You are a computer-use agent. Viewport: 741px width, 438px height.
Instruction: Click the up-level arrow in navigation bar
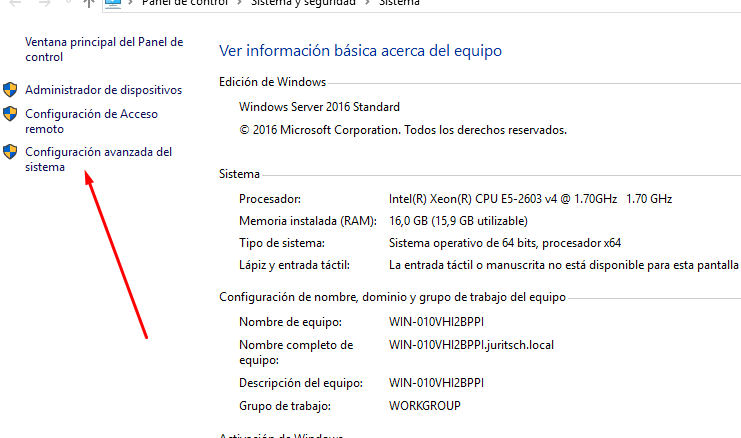(89, 3)
